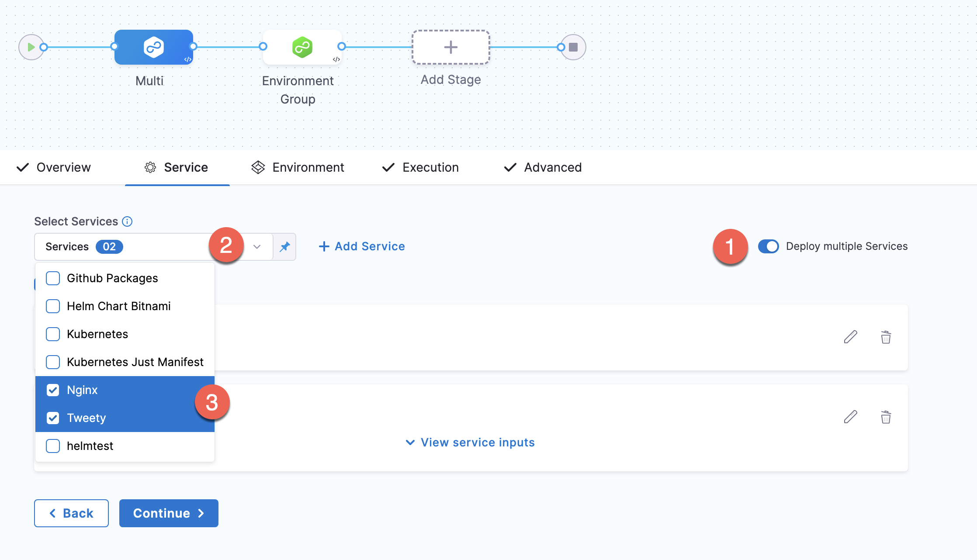Image resolution: width=977 pixels, height=560 pixels.
Task: Edit the first service with pencil icon
Action: 850,337
